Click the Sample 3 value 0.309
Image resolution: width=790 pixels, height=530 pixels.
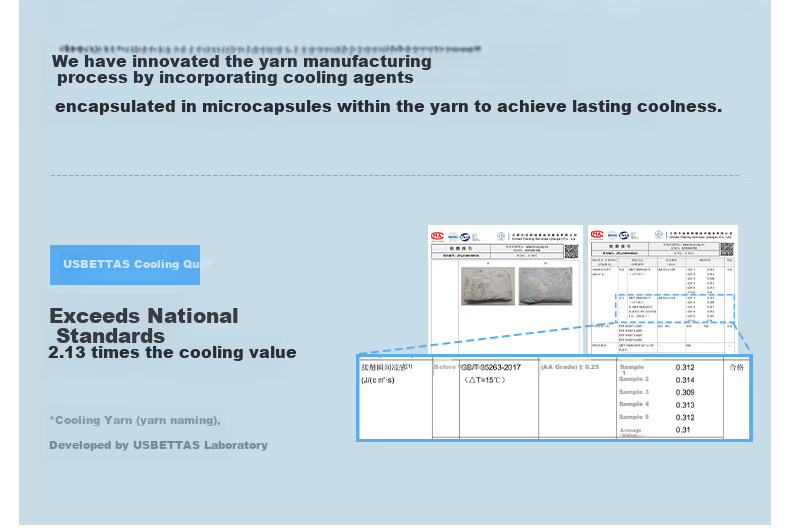tap(685, 392)
